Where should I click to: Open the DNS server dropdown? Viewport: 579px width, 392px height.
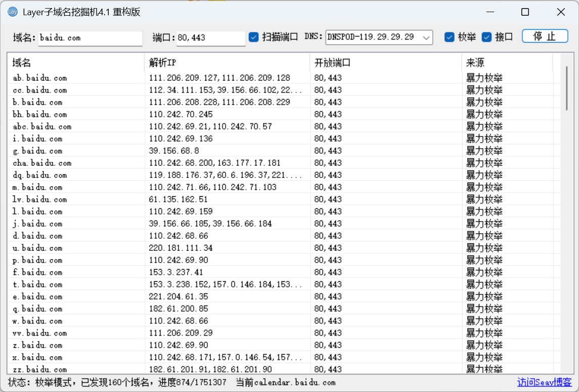[379, 37]
